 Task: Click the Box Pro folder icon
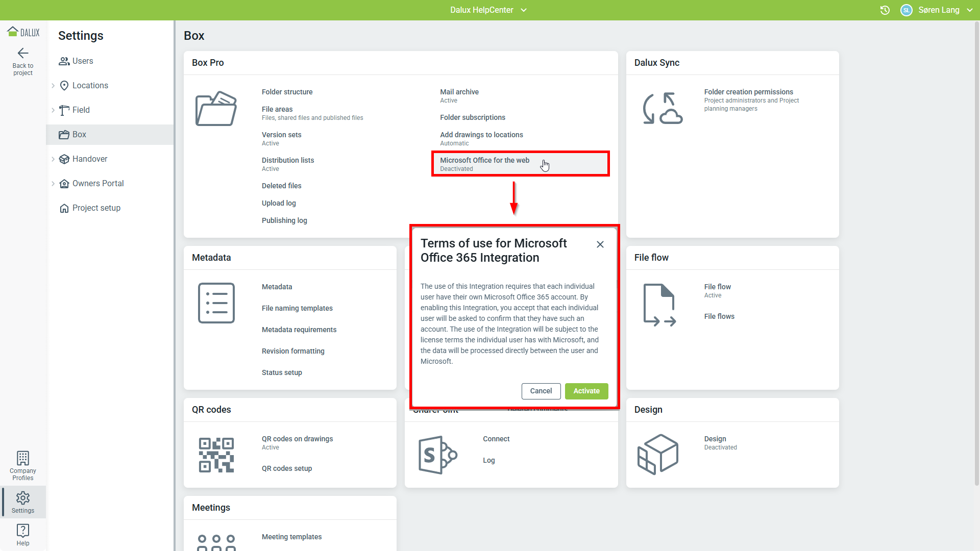[x=216, y=109]
